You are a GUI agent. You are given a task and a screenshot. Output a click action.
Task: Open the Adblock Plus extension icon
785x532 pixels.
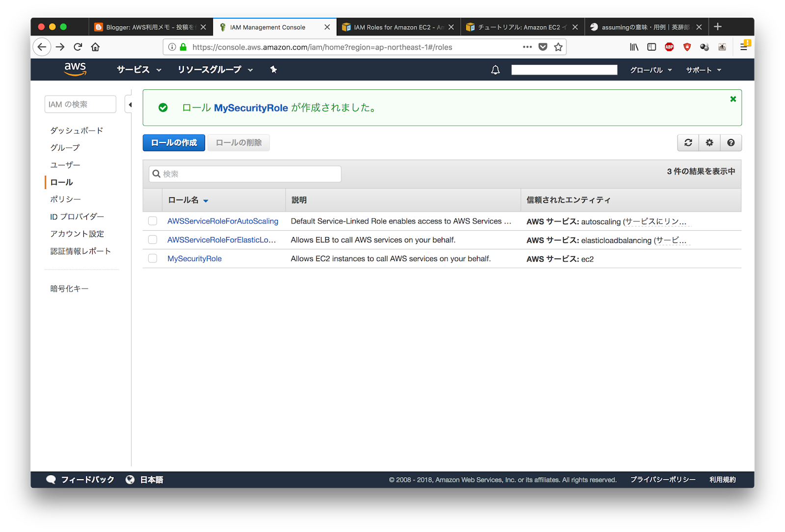(669, 47)
